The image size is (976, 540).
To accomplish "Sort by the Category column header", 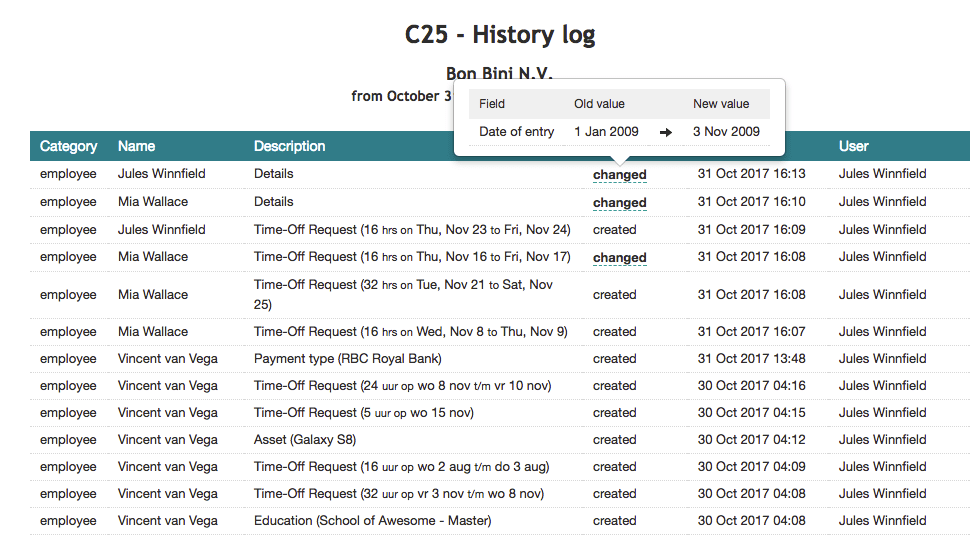I will (68, 146).
